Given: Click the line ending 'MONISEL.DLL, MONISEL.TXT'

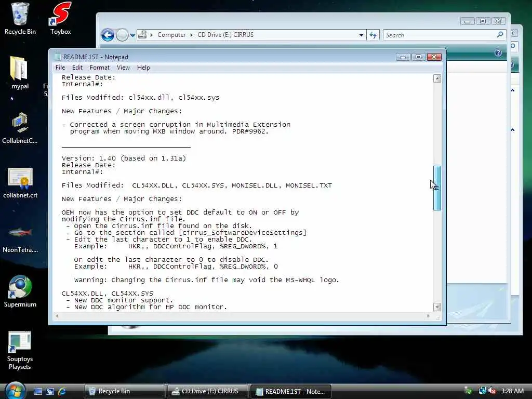Looking at the screenshot, I should tap(197, 185).
